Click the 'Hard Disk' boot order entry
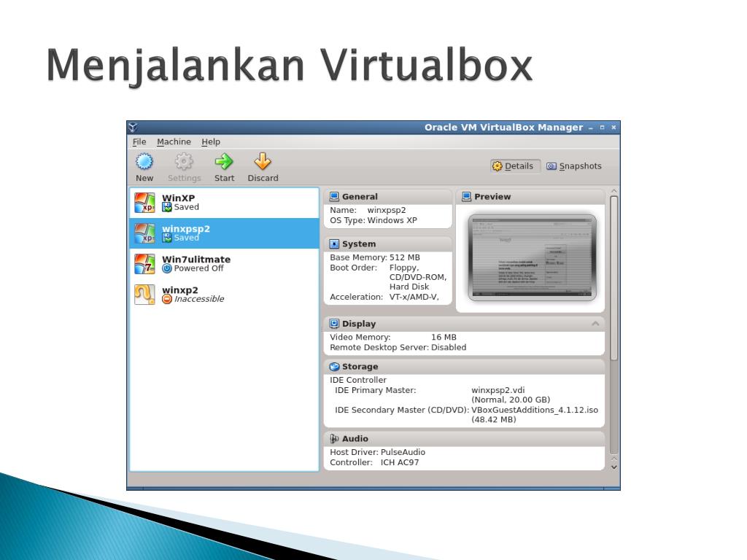Image resolution: width=747 pixels, height=560 pixels. coord(409,287)
